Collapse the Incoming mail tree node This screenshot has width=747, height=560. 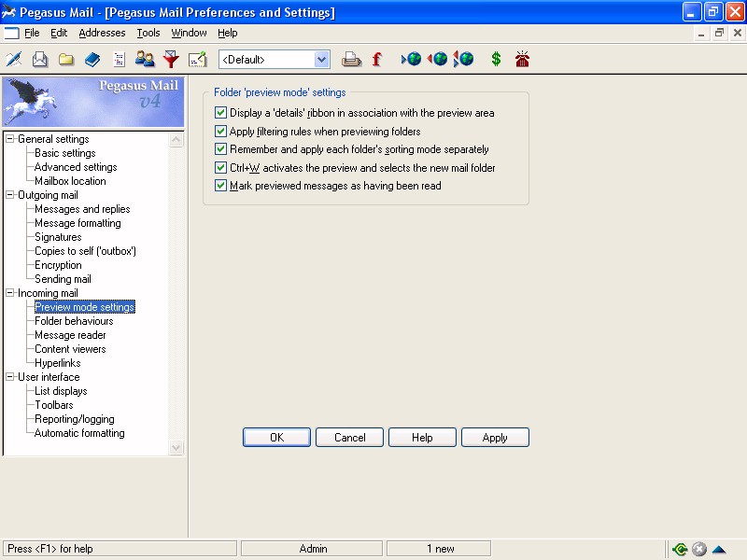pyautogui.click(x=10, y=293)
